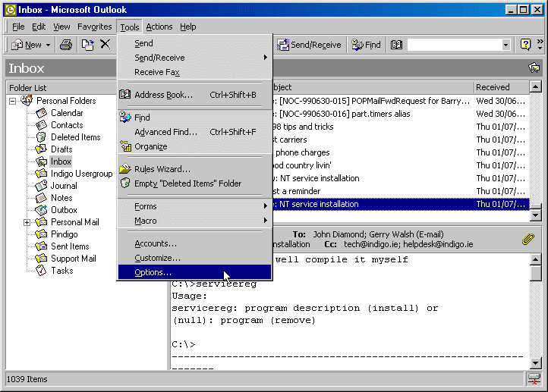Choose Organize from the Tools menu
The width and height of the screenshot is (548, 392).
point(194,146)
